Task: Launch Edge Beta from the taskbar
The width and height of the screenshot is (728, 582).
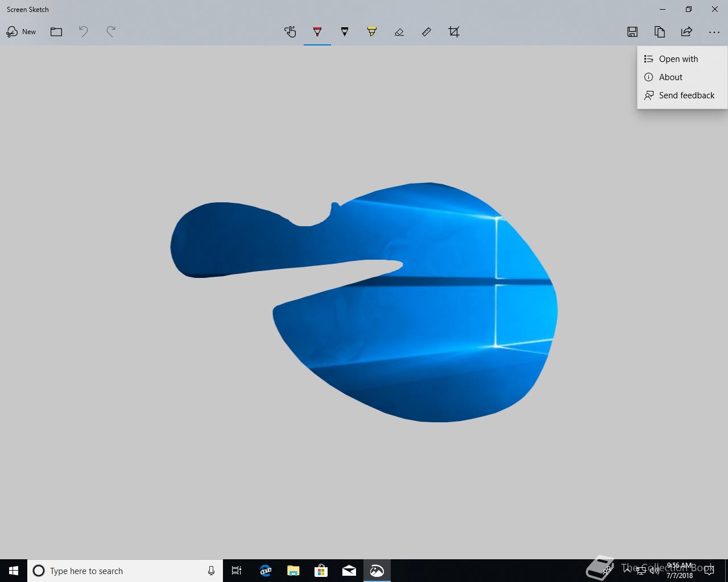Action: pos(265,571)
